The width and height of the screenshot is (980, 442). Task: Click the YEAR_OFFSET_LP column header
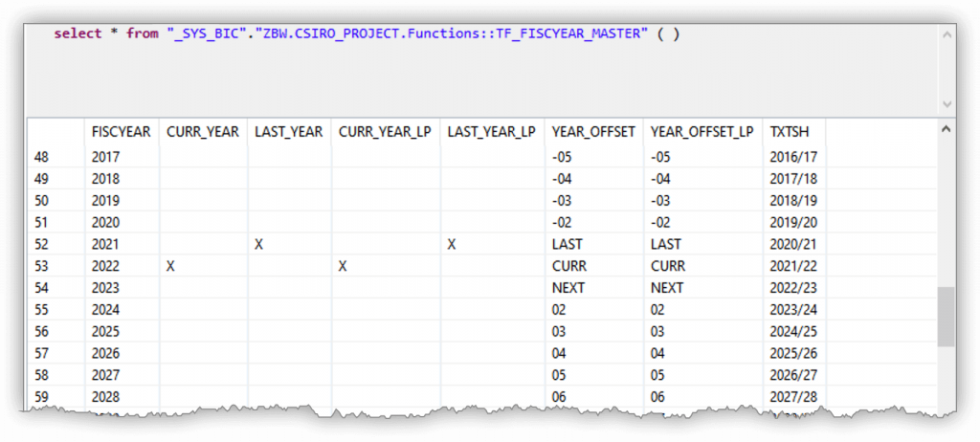click(x=702, y=132)
